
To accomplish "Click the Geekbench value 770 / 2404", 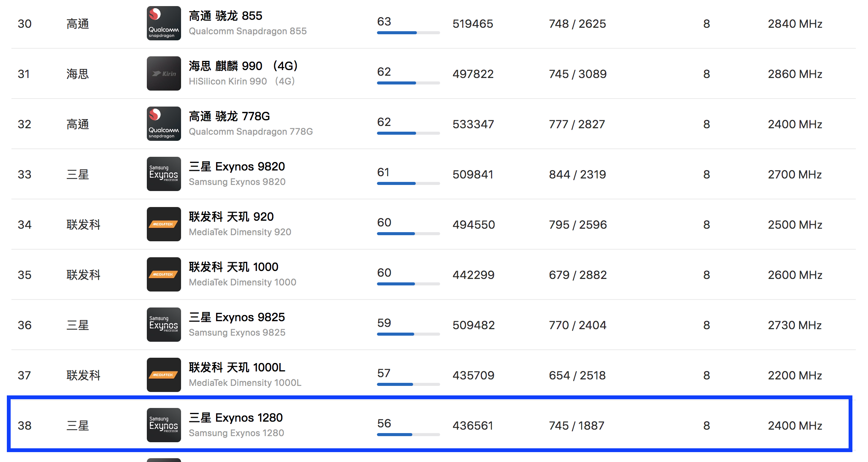I will pyautogui.click(x=577, y=325).
